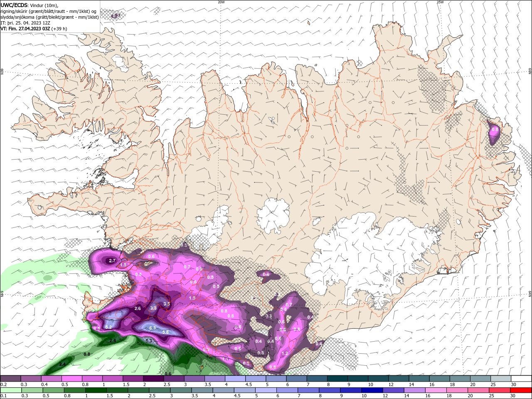Screen dimensions: 532x399
Task: Select the palest green swatch starting the rain scale
Action: click(10, 390)
